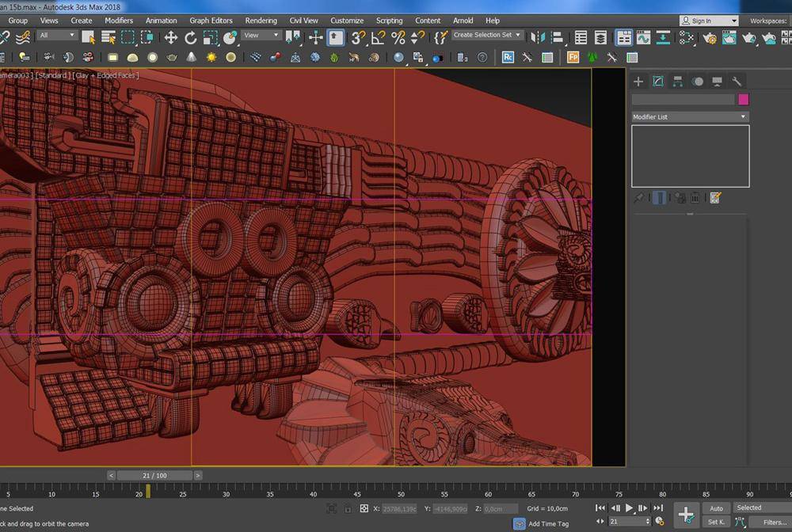Click the Set K. button

[716, 522]
